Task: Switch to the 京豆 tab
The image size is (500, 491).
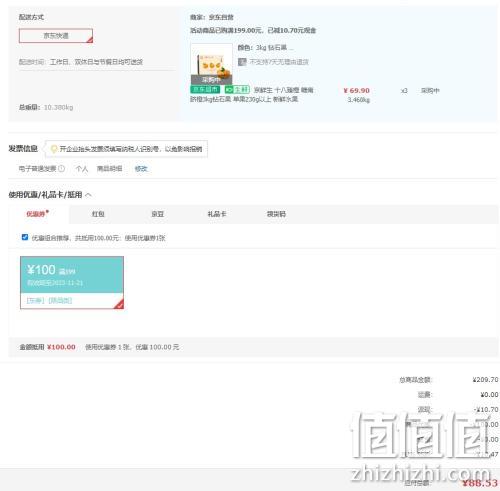Action: [x=158, y=214]
